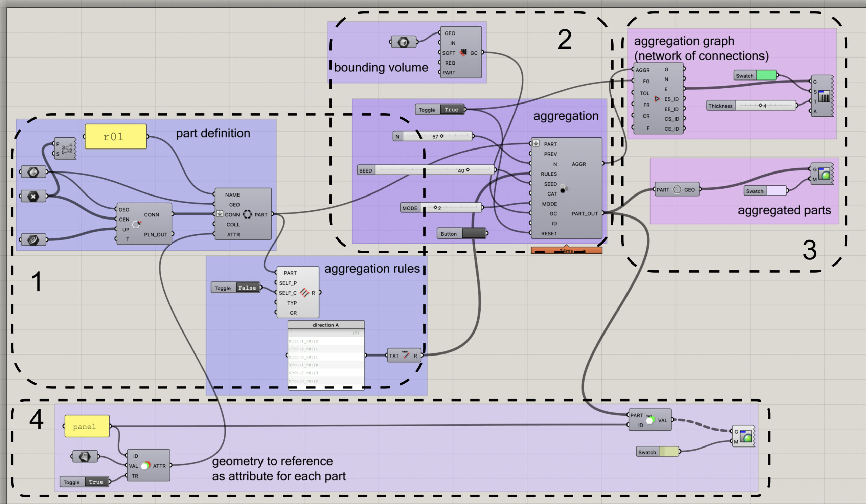
Task: Click the SELF_P input on rules generator
Action: coord(288,283)
